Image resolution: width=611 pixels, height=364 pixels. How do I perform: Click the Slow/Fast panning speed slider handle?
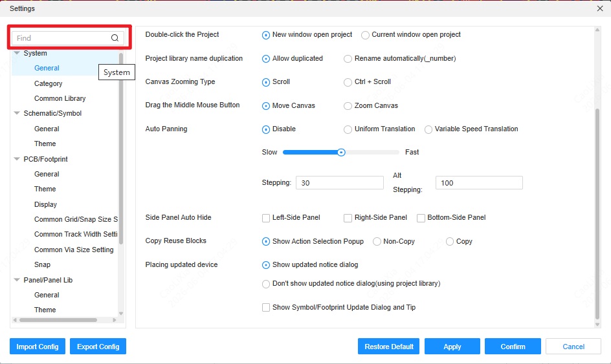coord(341,152)
